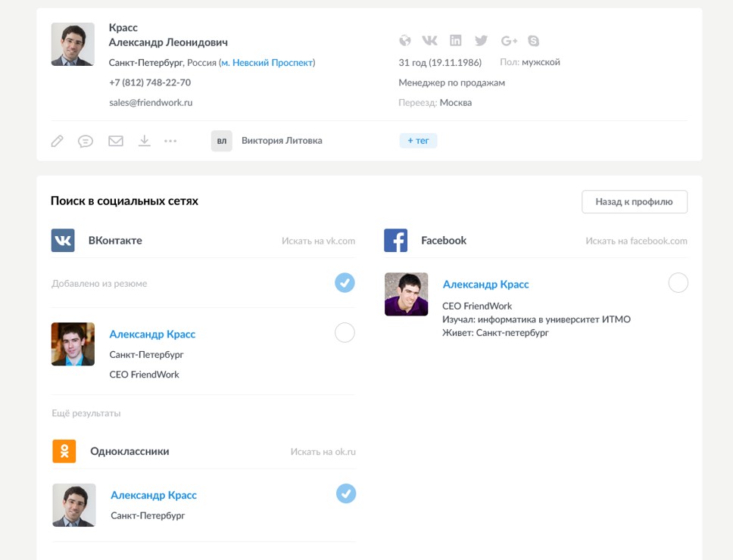Image resolution: width=733 pixels, height=560 pixels.
Task: Select the pencil edit icon
Action: (x=57, y=140)
